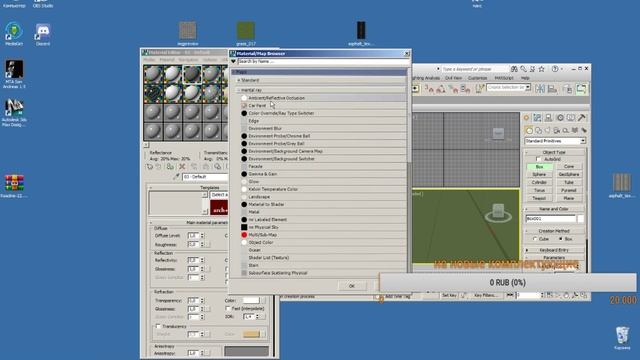Click the Teapot primitive button
640x360 pixels.
tap(539, 198)
